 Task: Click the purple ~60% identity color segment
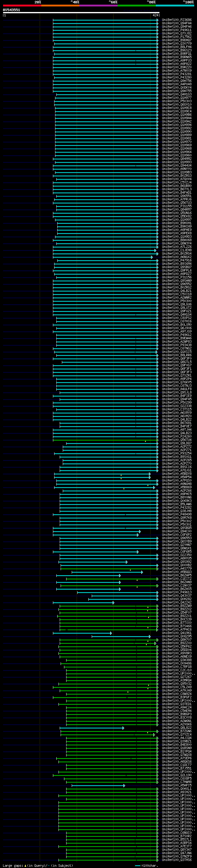99,6
